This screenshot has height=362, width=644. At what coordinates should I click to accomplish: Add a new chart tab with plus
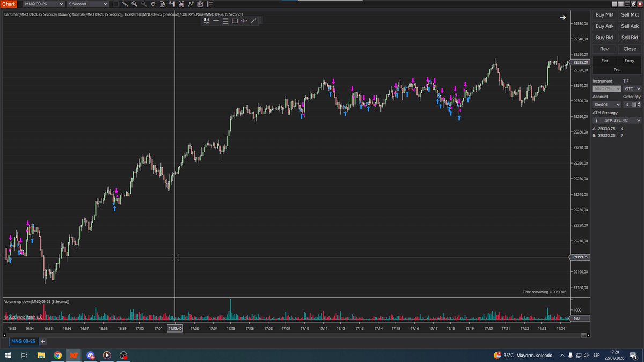43,341
